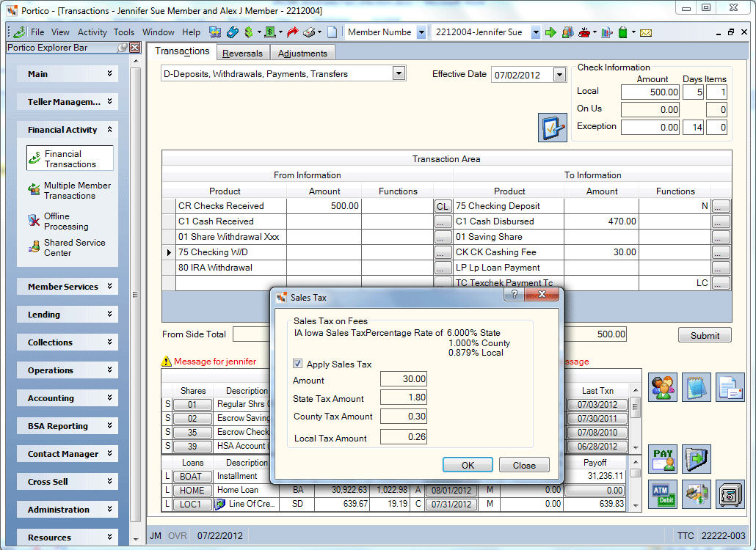The width and height of the screenshot is (756, 550).
Task: Click the green arrow Go icon in toolbar
Action: [550, 32]
